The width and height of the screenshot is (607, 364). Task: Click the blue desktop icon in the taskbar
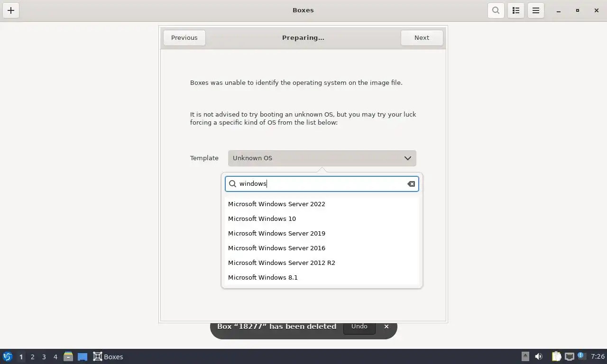[x=83, y=356]
